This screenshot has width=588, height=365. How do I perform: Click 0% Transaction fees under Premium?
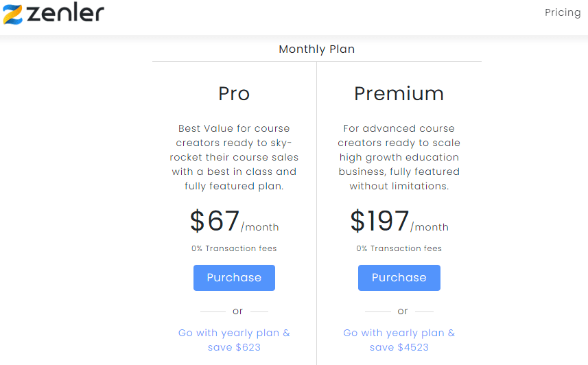(x=399, y=248)
